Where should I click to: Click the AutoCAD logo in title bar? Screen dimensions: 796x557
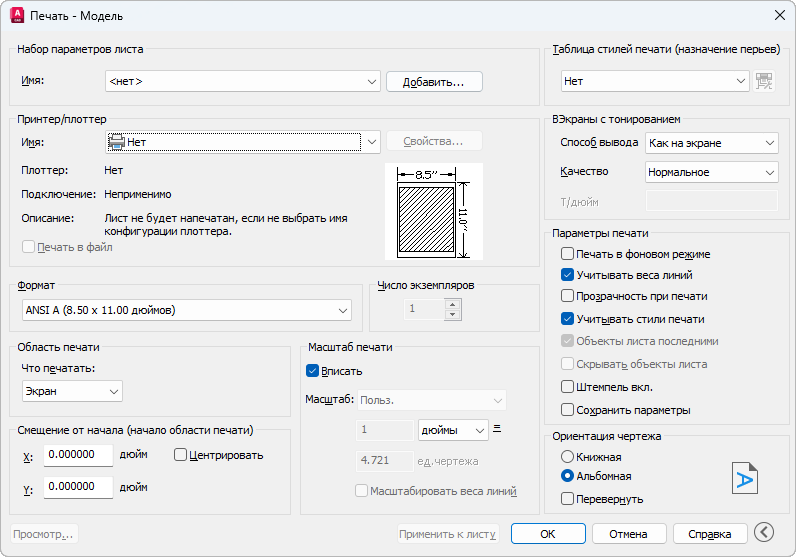click(x=17, y=15)
